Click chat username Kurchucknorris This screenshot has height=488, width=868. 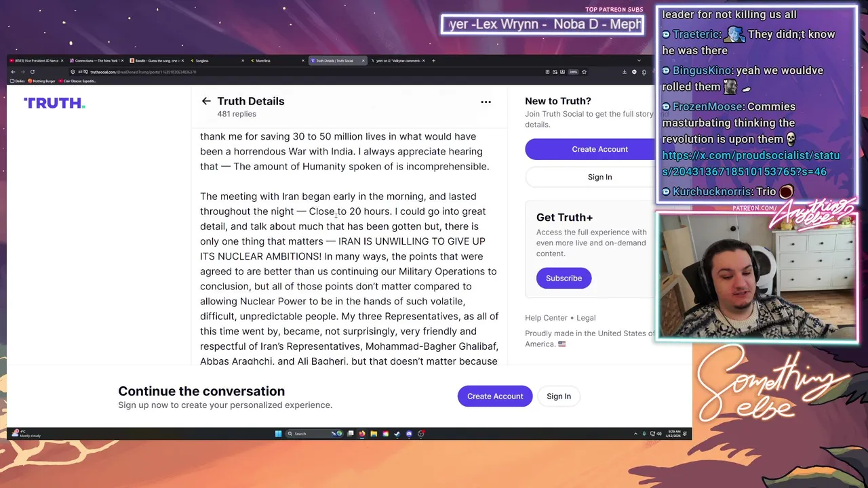[712, 192]
